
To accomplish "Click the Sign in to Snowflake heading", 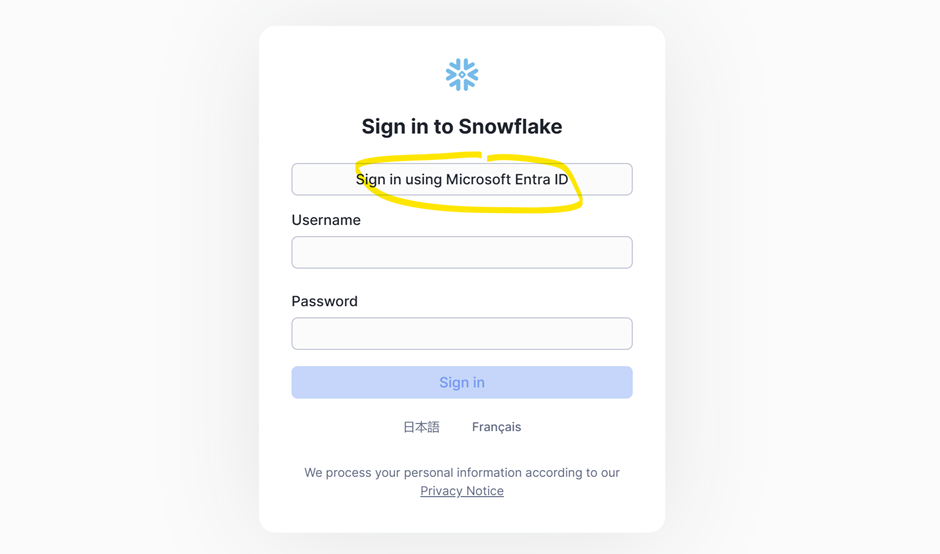I will click(x=462, y=127).
